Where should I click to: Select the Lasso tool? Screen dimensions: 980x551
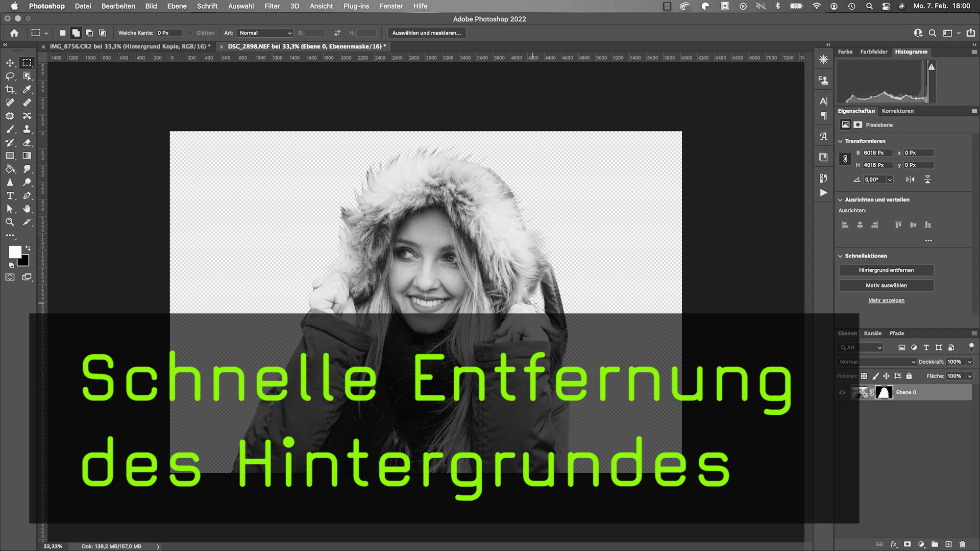point(10,76)
